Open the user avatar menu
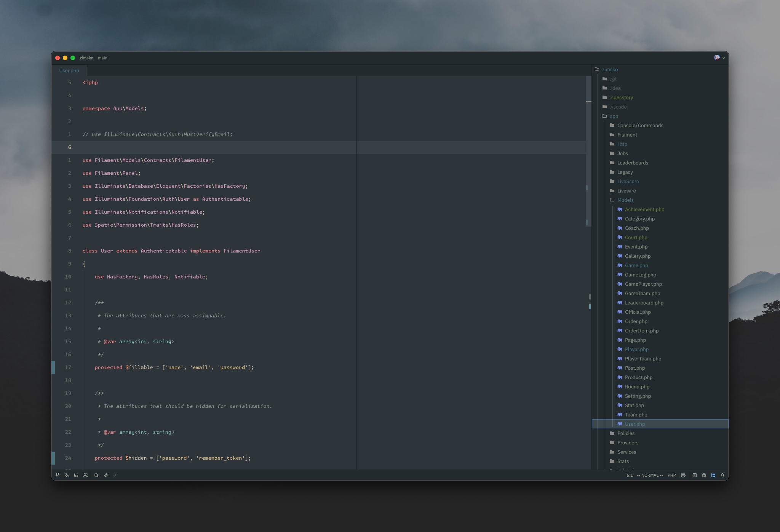This screenshot has height=532, width=780. (x=719, y=58)
